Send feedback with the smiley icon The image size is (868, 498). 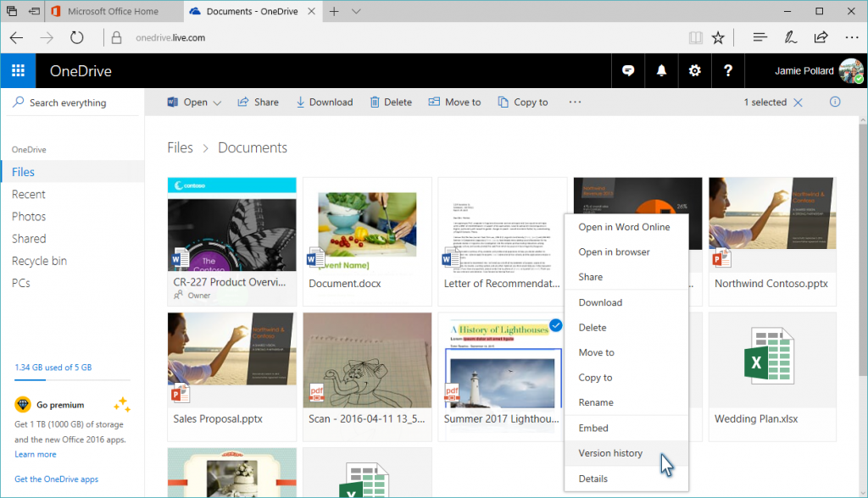[627, 70]
